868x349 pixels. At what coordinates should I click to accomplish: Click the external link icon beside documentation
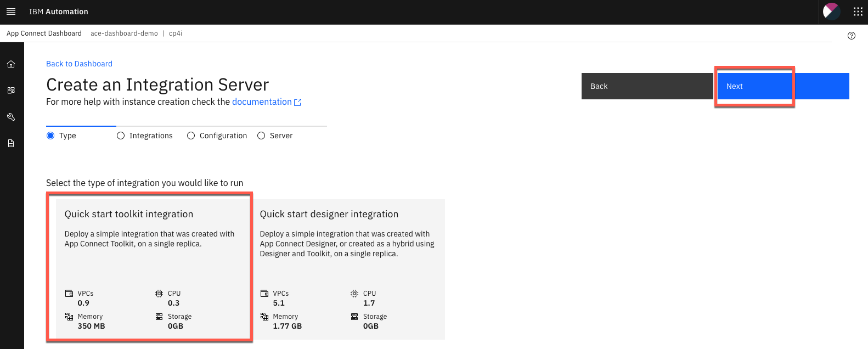coord(298,102)
